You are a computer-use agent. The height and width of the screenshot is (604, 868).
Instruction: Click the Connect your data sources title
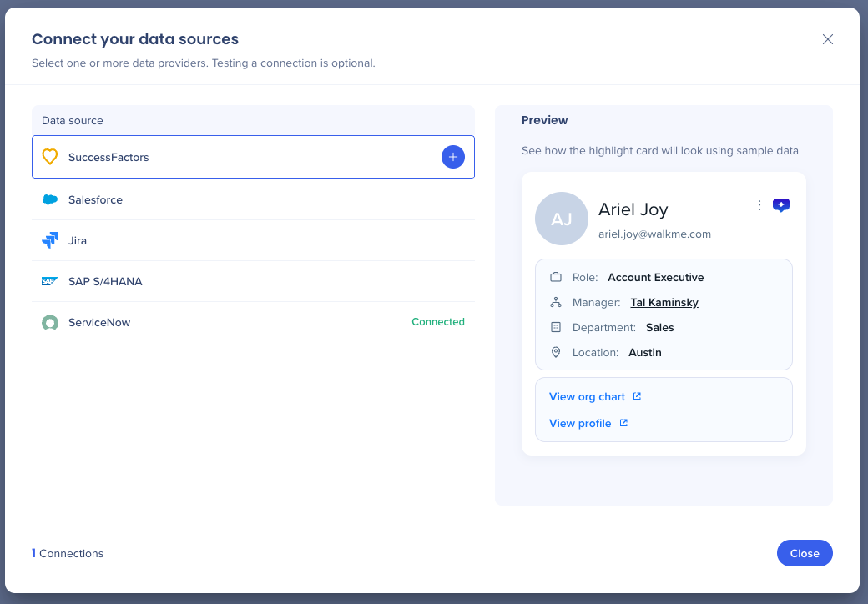[x=135, y=39]
